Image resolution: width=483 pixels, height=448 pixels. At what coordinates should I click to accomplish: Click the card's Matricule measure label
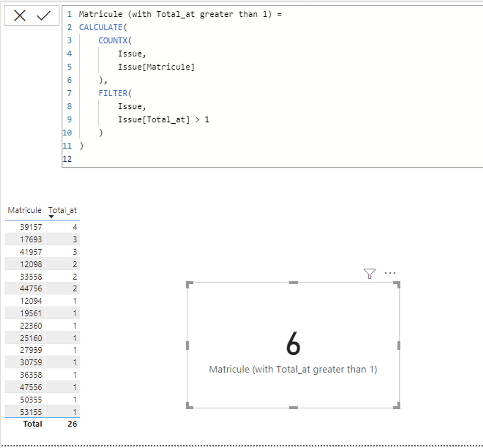point(293,369)
